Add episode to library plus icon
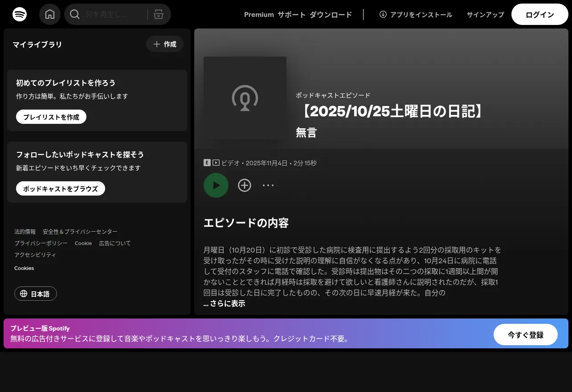 pyautogui.click(x=245, y=185)
